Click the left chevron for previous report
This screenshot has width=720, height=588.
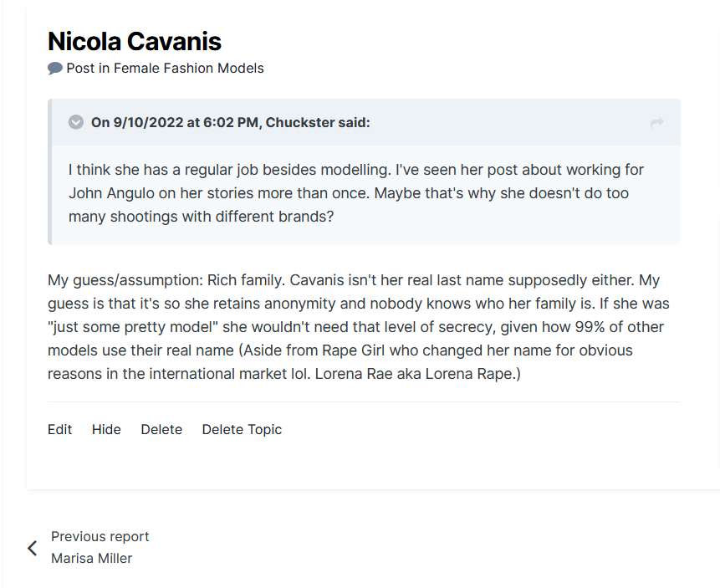point(33,548)
